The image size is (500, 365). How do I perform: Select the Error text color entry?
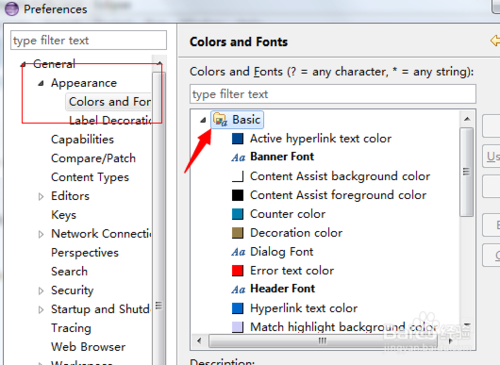[292, 270]
